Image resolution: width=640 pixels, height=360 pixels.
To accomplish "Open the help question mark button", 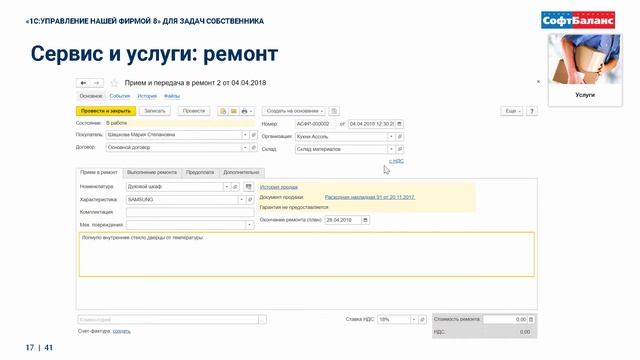I will [531, 111].
